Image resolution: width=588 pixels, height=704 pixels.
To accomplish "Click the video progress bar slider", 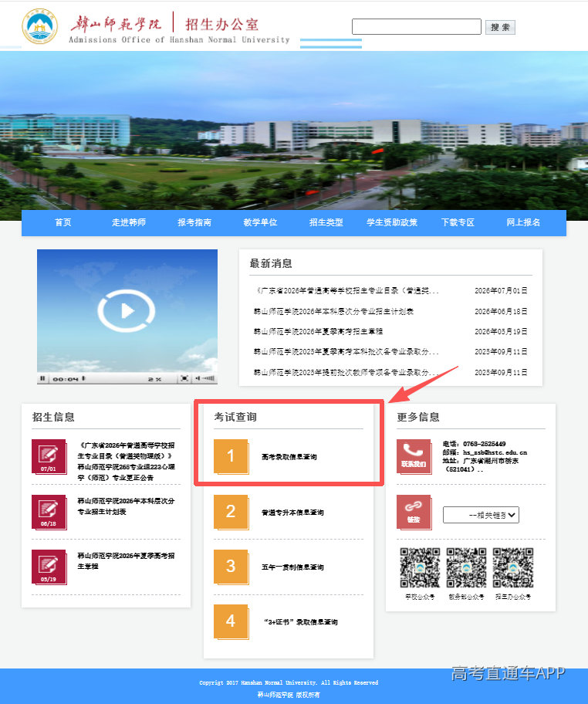I will pyautogui.click(x=83, y=378).
